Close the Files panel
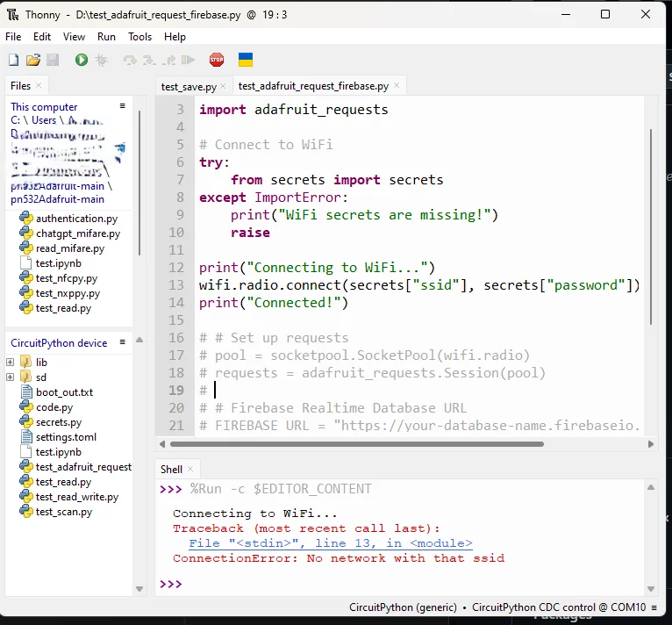This screenshot has width=672, height=625. coord(39,85)
